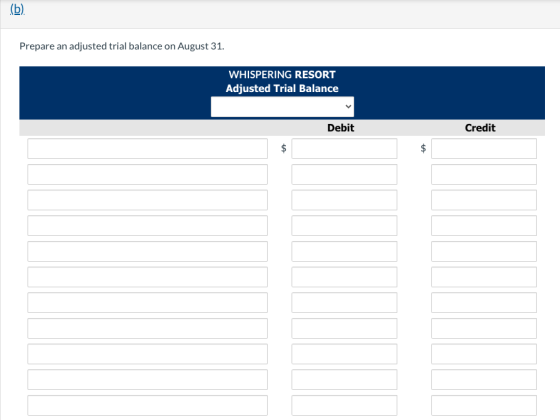Select the tenth row account name field
This screenshot has height=420, width=560.
148,380
